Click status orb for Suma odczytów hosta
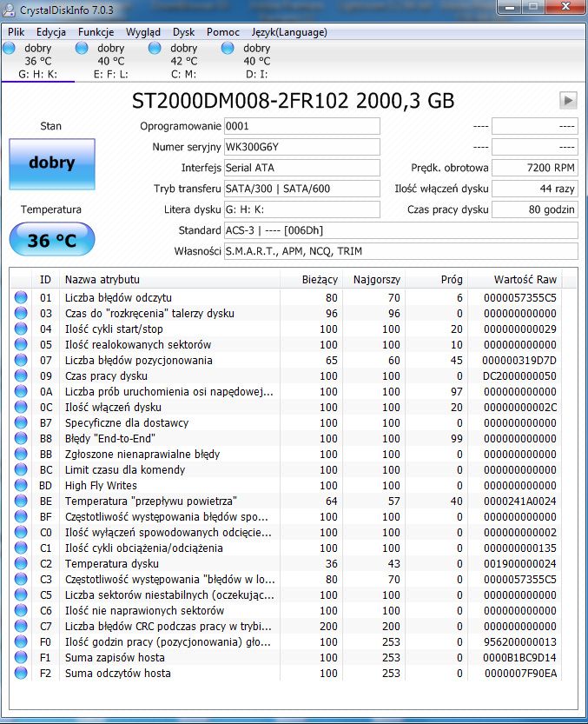The width and height of the screenshot is (588, 724). click(21, 674)
